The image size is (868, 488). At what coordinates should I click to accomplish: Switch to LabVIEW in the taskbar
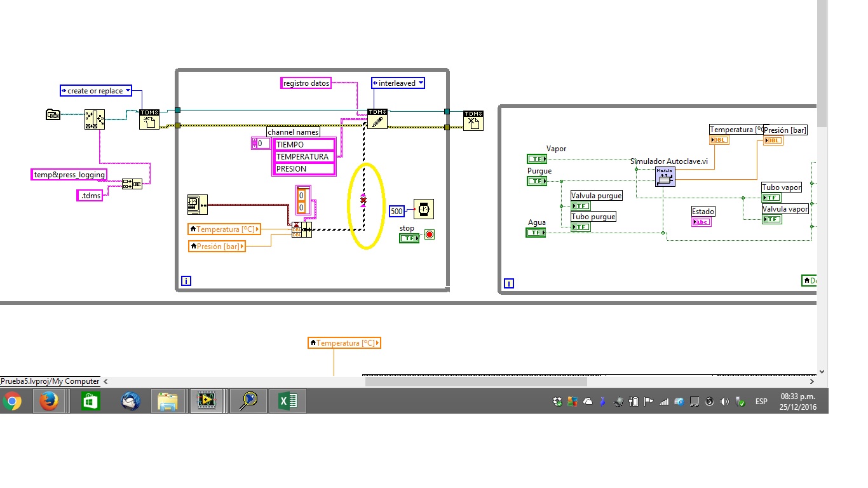point(207,401)
